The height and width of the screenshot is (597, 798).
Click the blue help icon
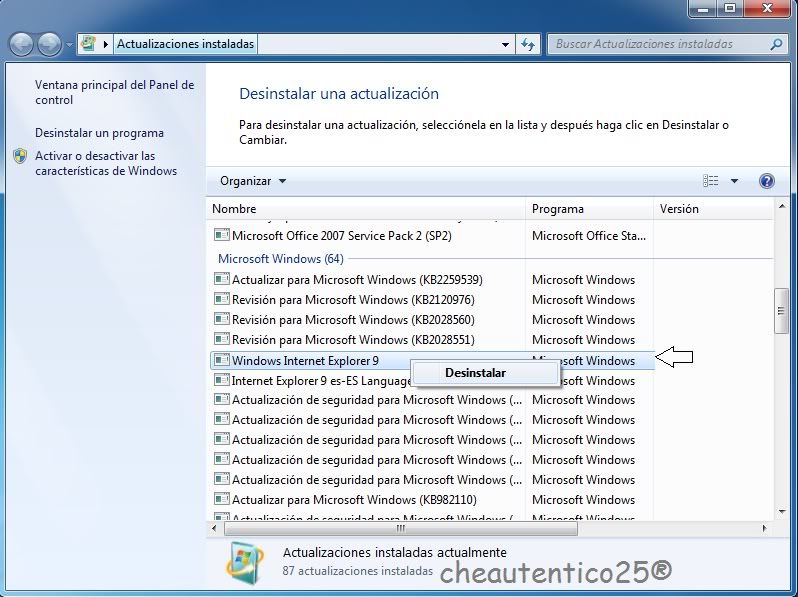766,181
